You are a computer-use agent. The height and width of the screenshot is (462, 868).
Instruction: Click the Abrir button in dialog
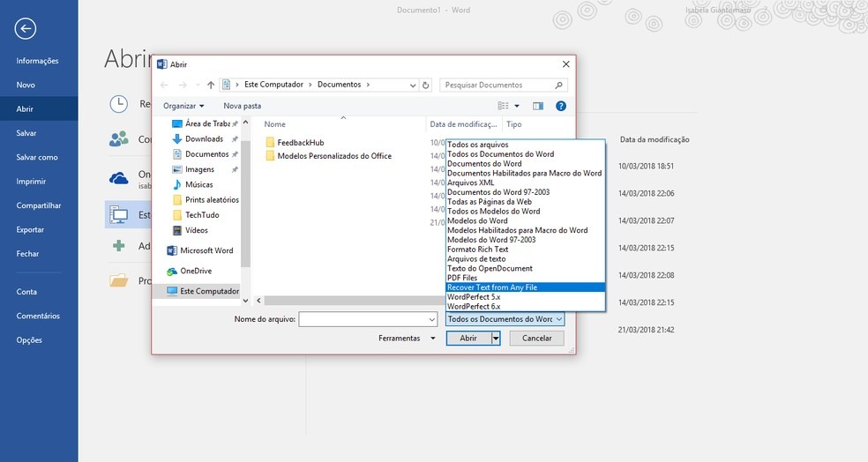point(468,338)
